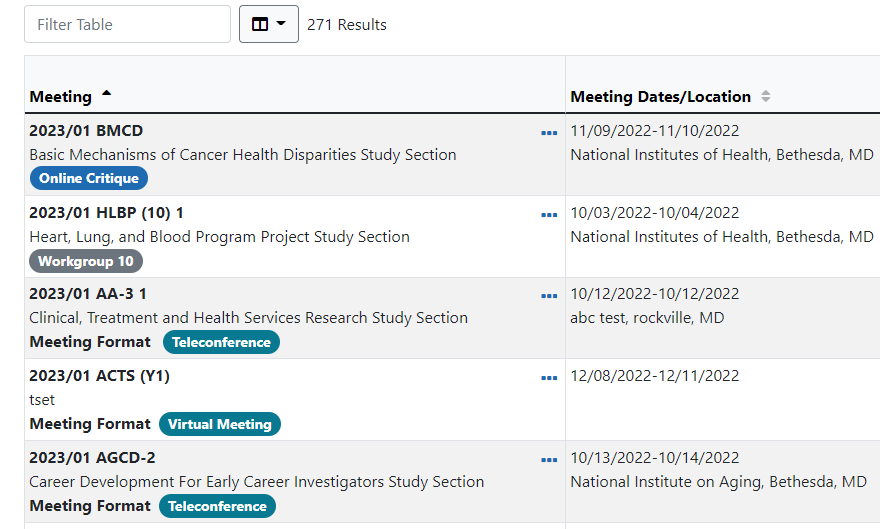Screen dimensions: 880x529
Task: Click BMCD row location National Institutes of Health
Action: click(x=722, y=155)
